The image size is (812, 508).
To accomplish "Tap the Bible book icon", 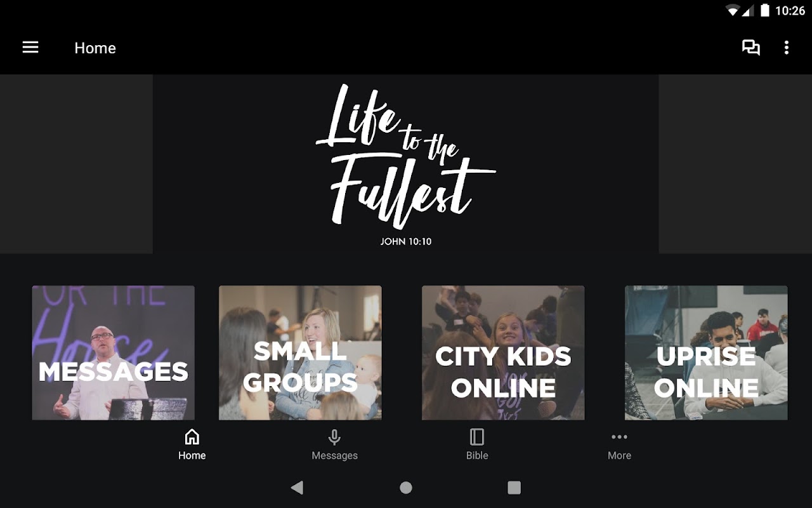I will click(477, 437).
